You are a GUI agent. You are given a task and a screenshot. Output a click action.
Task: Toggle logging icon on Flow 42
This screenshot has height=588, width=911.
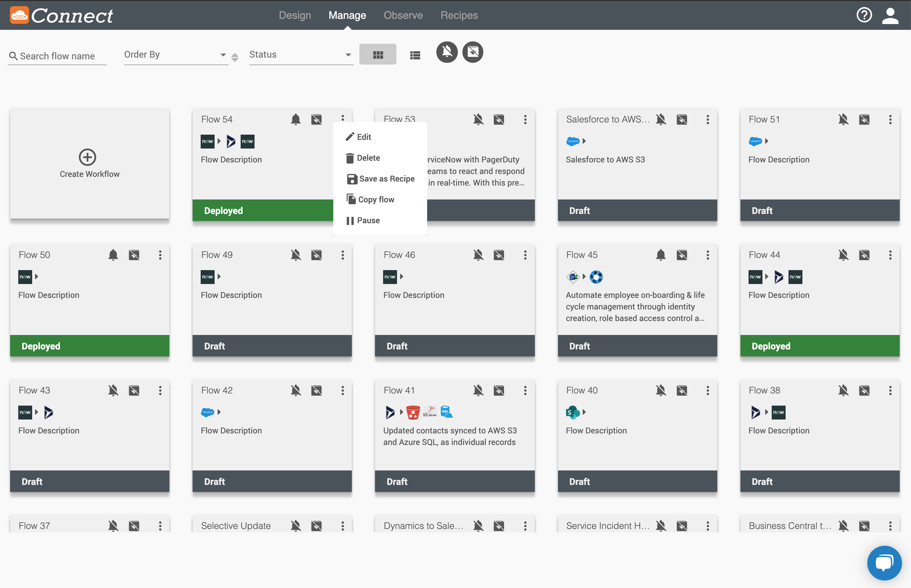click(x=317, y=390)
